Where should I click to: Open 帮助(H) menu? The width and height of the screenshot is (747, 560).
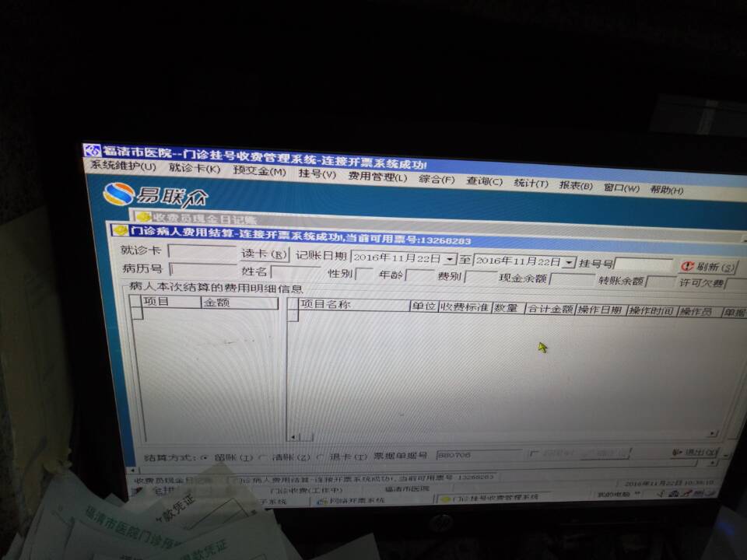pyautogui.click(x=667, y=190)
